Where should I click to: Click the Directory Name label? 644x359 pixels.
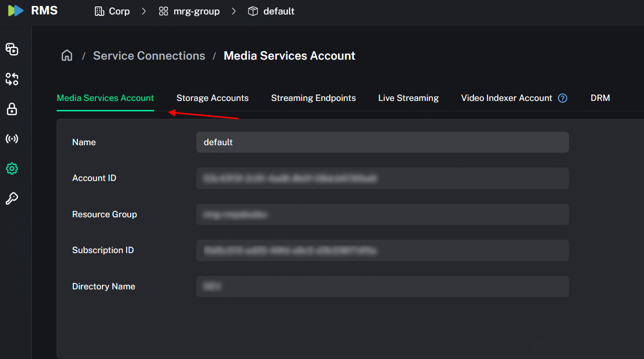pos(104,286)
